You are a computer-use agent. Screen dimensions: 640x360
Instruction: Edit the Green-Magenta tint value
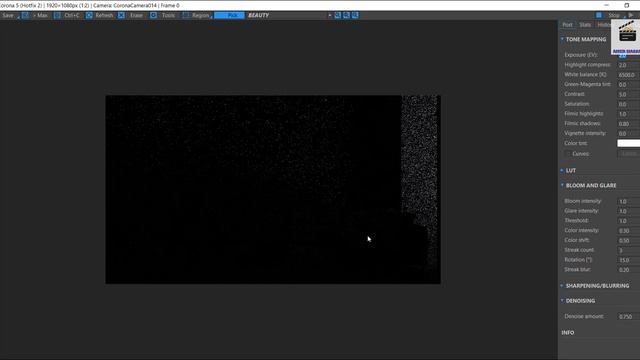[629, 84]
